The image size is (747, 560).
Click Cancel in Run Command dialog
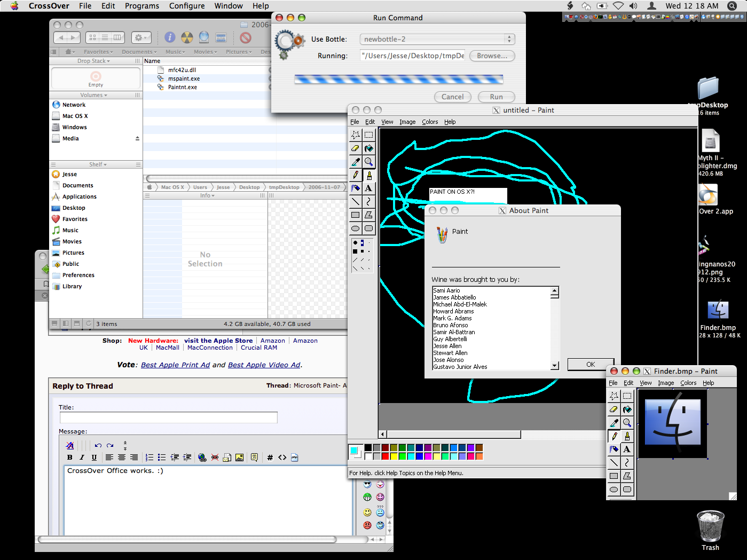pyautogui.click(x=453, y=97)
